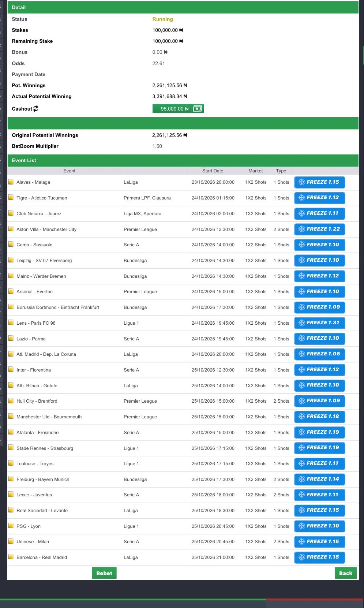Select "Primera LPF, Clausura" league text
This screenshot has height=608, width=364.
point(147,198)
